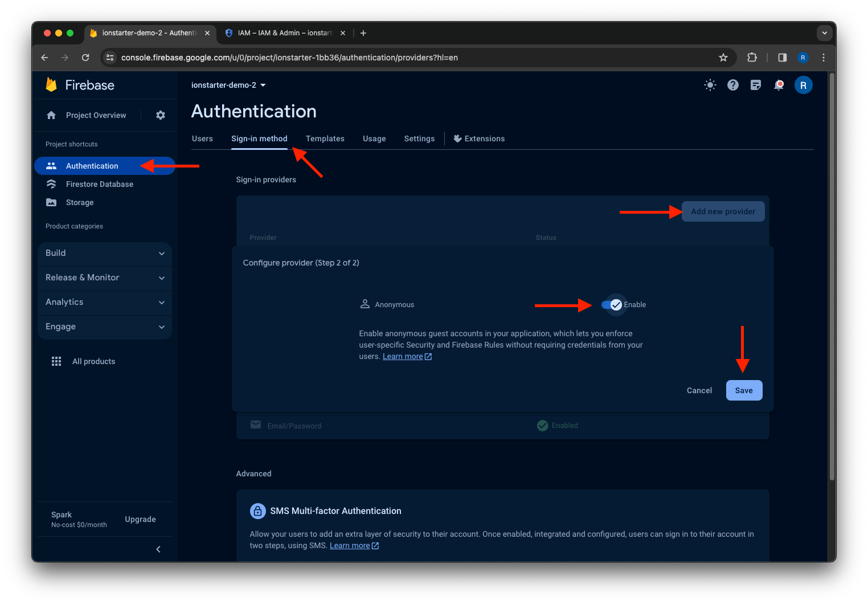The width and height of the screenshot is (868, 604).
Task: Go forward in browser history
Action: (x=65, y=58)
